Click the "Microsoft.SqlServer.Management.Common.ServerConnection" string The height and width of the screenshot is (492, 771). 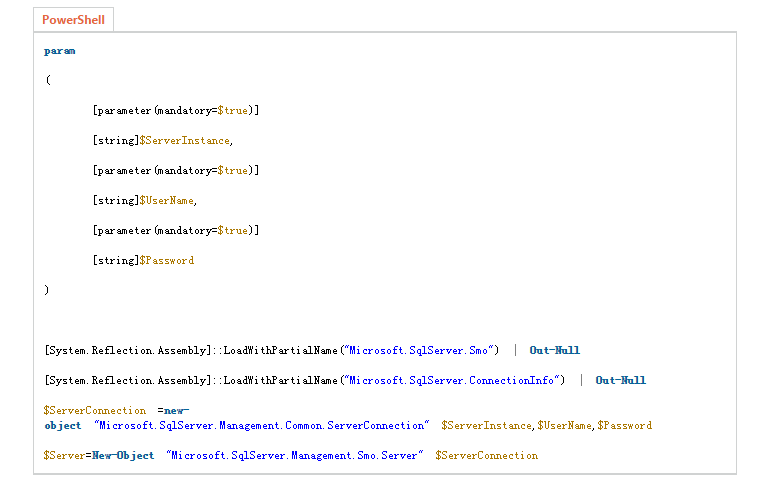[261, 426]
